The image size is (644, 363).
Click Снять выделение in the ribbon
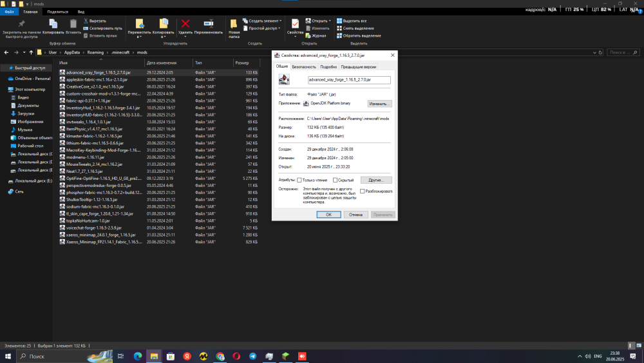click(355, 28)
